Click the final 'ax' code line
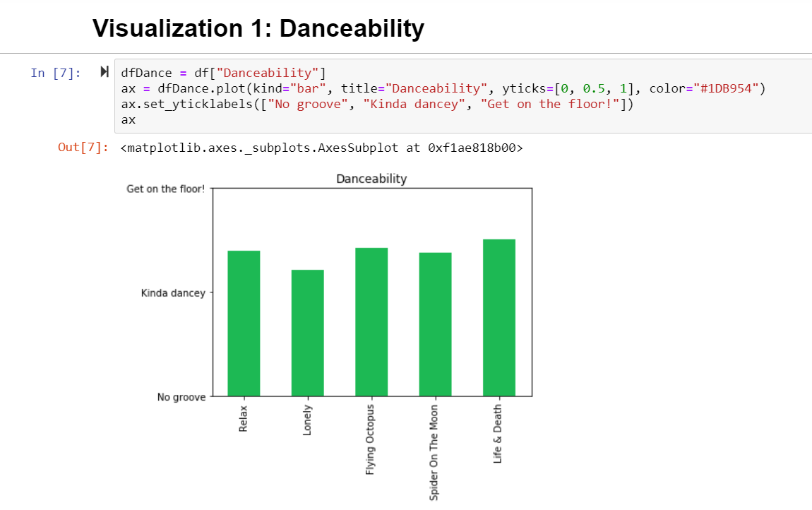The height and width of the screenshot is (510, 812). click(129, 120)
